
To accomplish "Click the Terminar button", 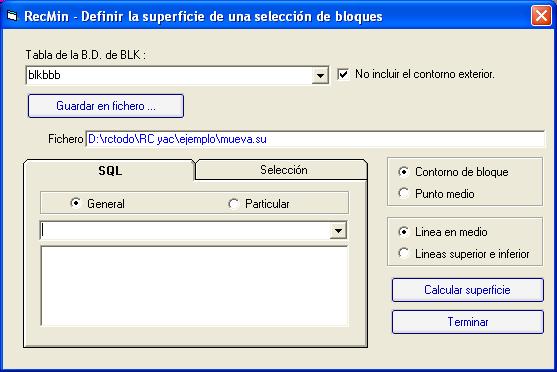I will point(467,322).
